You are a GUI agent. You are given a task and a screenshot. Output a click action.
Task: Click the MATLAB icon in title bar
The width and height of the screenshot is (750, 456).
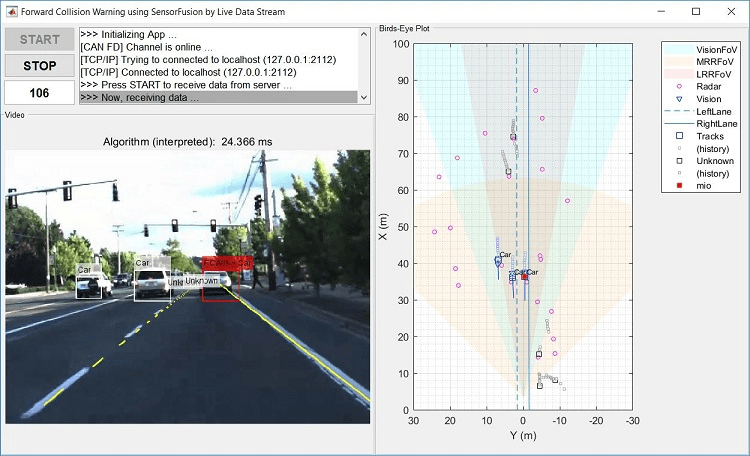[11, 11]
